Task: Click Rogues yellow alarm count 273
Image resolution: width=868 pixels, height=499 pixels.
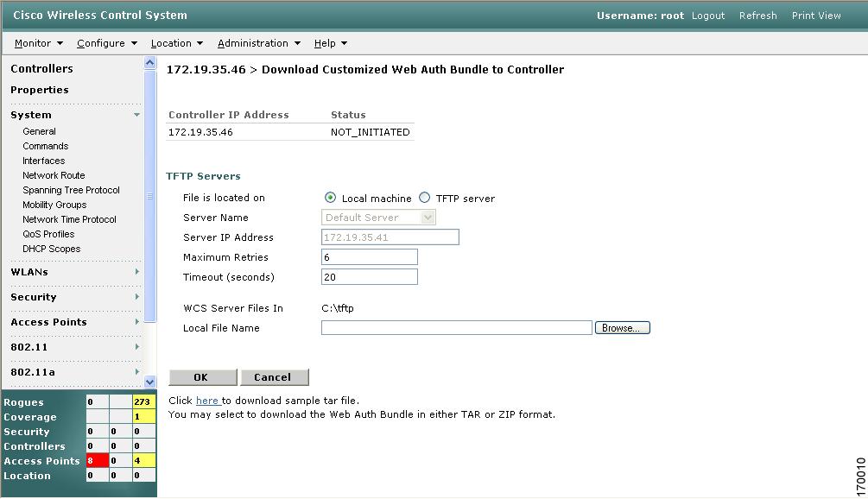Action: (144, 401)
